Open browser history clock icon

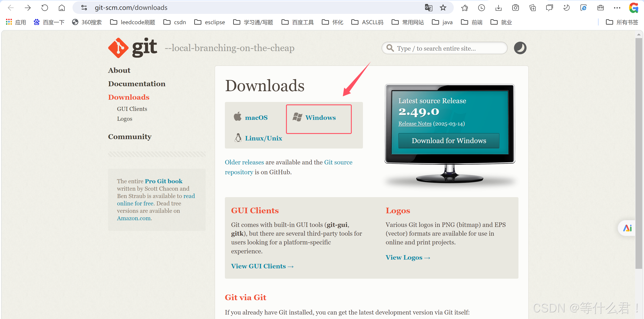(481, 8)
